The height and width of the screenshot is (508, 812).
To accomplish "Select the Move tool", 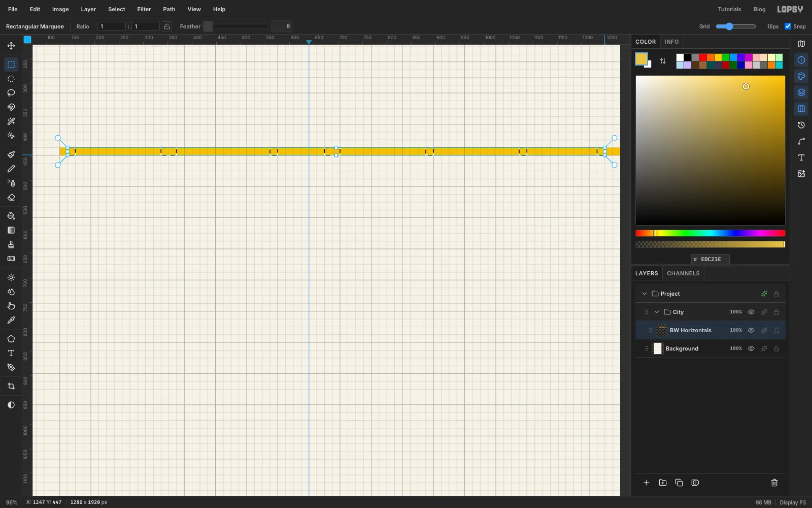I will (11, 46).
